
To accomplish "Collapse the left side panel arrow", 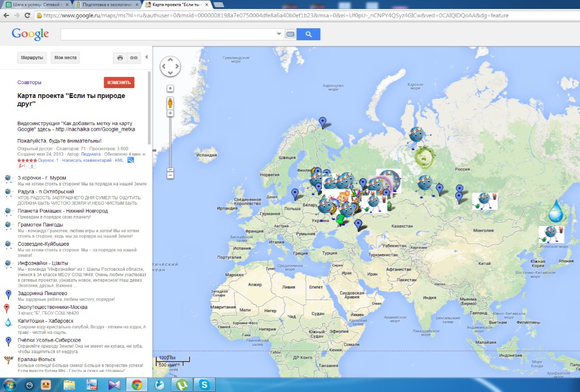I will click(x=146, y=57).
